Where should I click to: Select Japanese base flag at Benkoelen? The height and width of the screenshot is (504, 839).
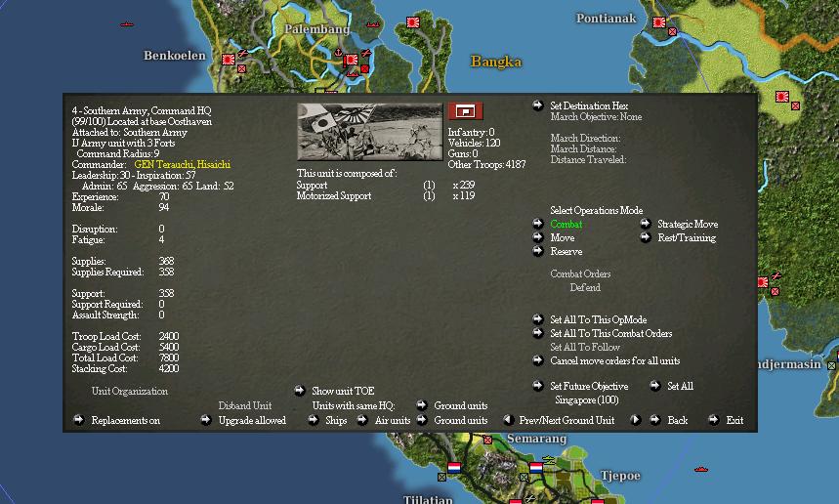click(229, 60)
